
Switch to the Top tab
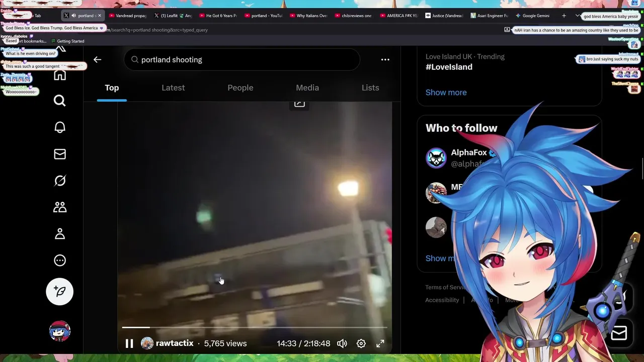112,87
